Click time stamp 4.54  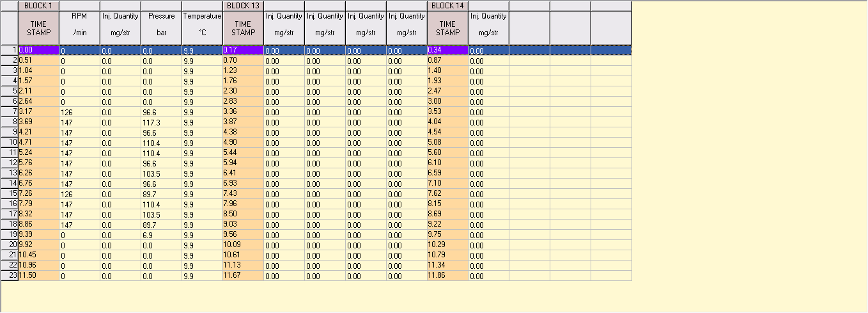(447, 132)
